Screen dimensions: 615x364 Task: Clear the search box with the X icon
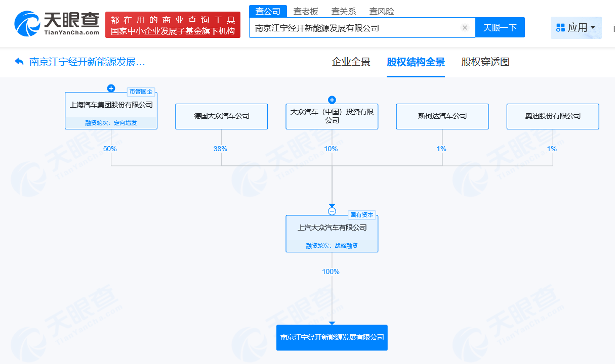pyautogui.click(x=465, y=28)
